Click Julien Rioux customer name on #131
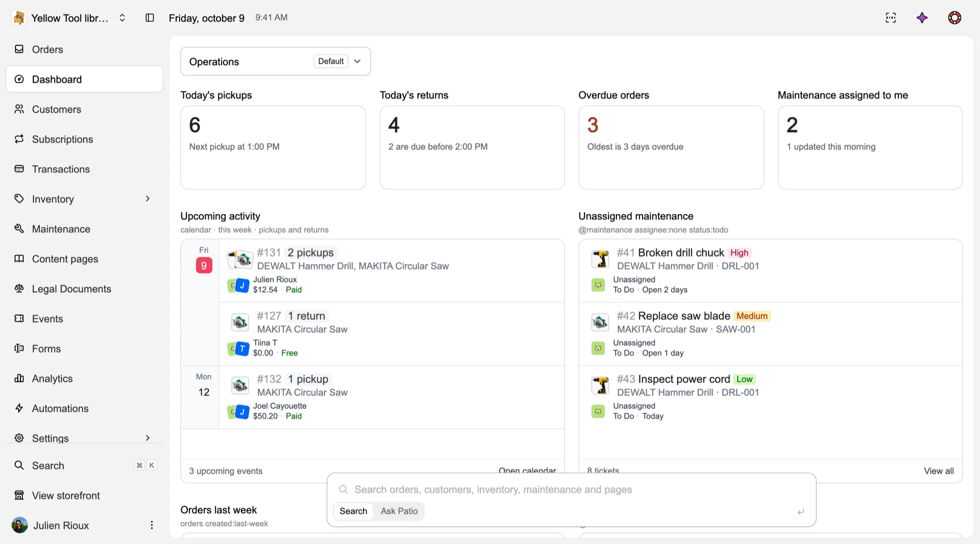 click(x=275, y=280)
